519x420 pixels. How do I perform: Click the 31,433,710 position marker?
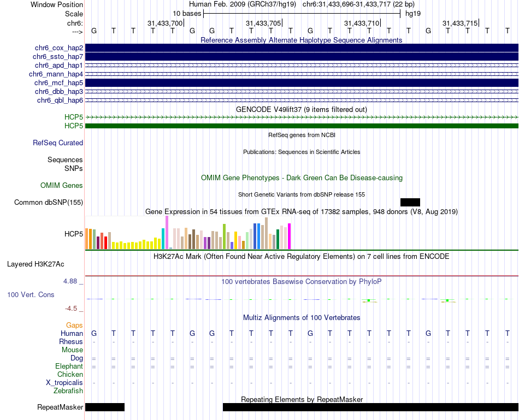point(362,23)
